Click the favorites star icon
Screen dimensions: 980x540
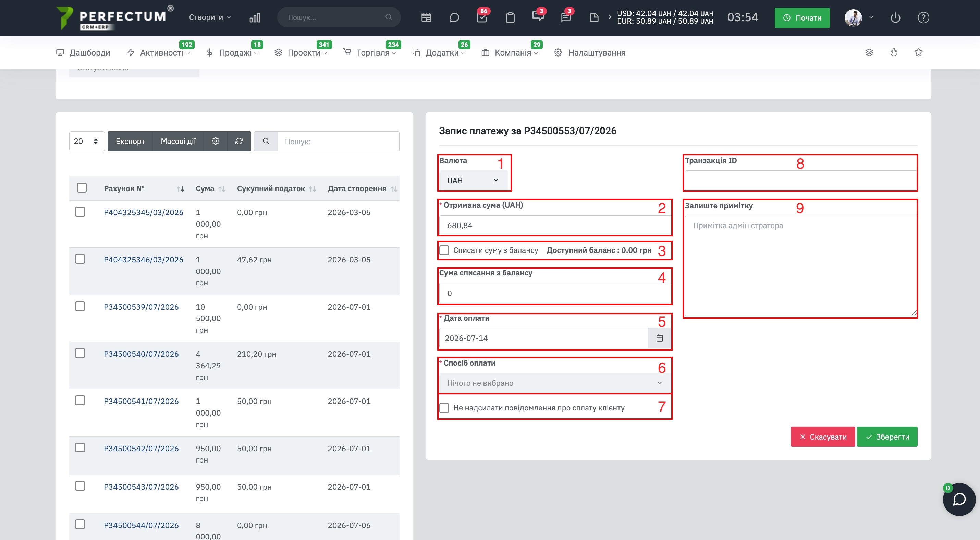tap(918, 52)
